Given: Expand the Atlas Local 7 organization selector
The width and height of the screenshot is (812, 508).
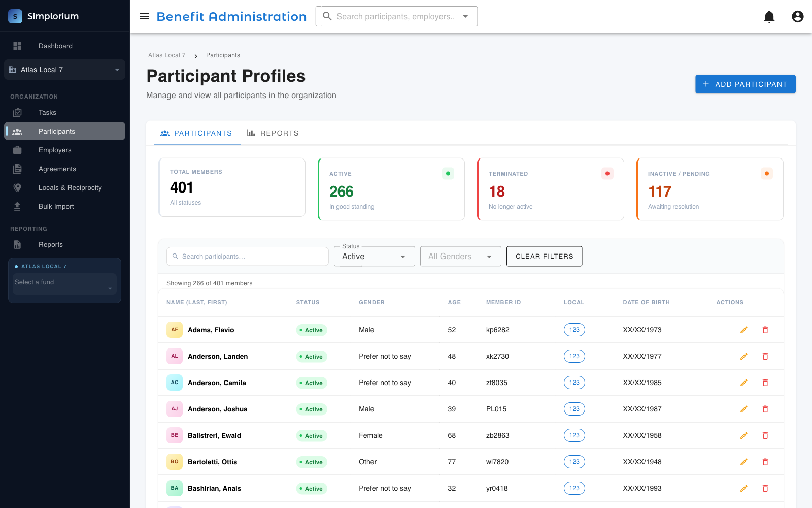Looking at the screenshot, I should click(x=64, y=70).
